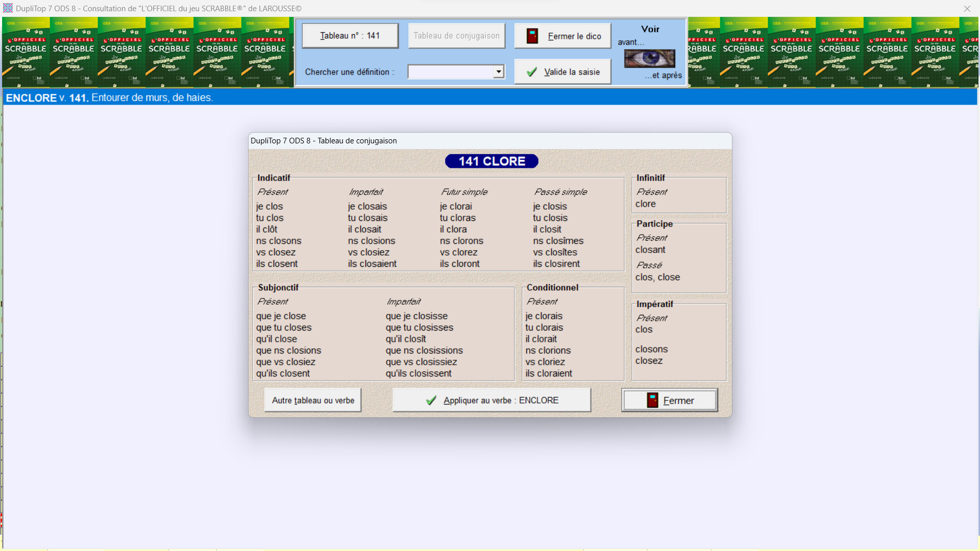Screen dimensions: 980x551
Task: Click inside the definition search combo box
Action: 450,72
